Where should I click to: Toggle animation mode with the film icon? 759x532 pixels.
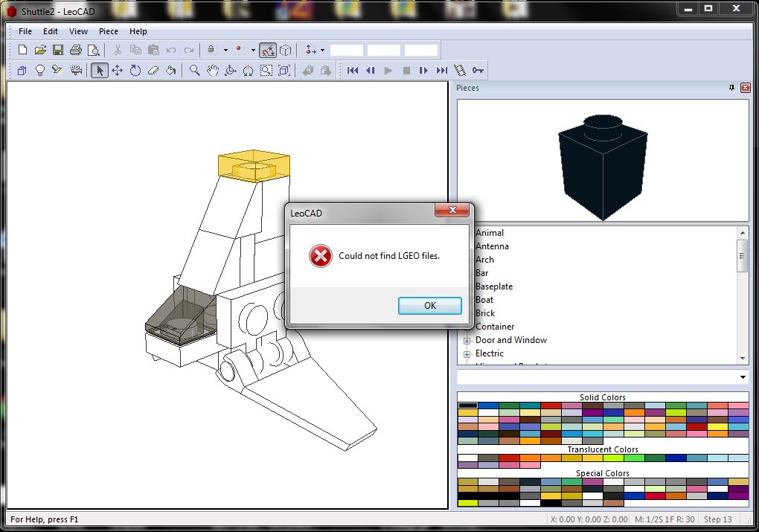(460, 71)
